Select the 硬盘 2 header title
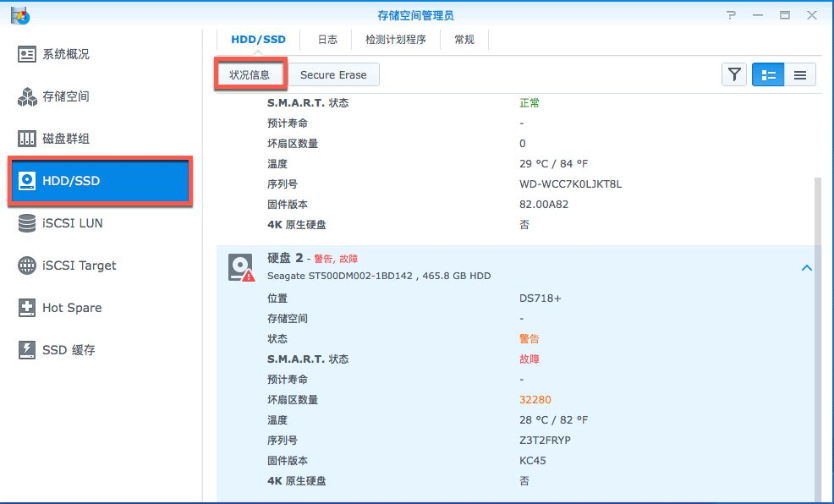834x504 pixels. [x=285, y=259]
